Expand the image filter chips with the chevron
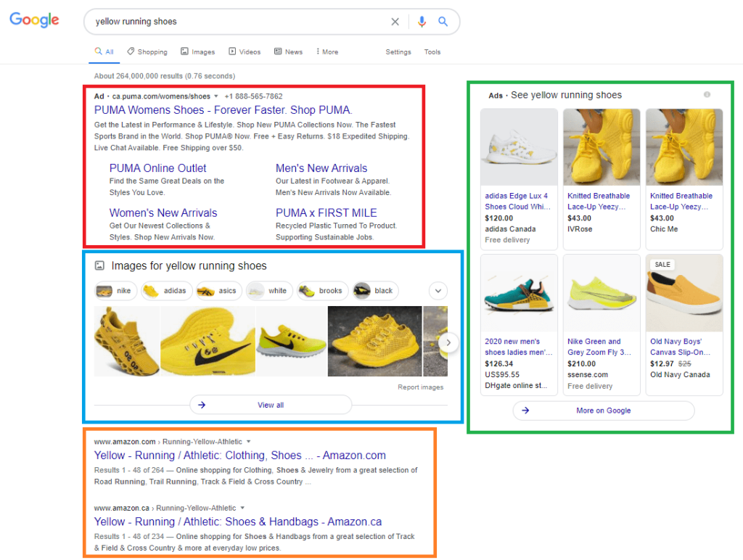743x560 pixels. pyautogui.click(x=438, y=290)
